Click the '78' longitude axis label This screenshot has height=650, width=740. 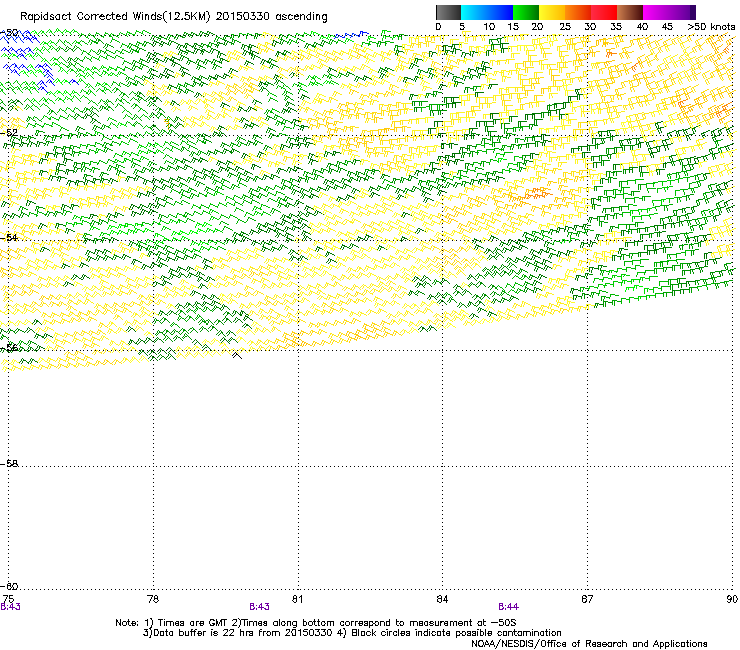(152, 599)
